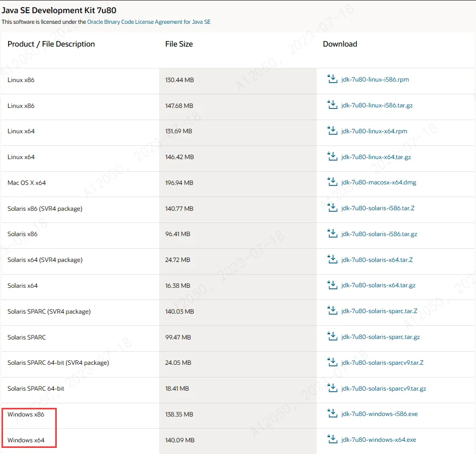Click download icon beside jdk-7u80-windows-x64.exe
This screenshot has height=454, width=476.
click(x=333, y=439)
